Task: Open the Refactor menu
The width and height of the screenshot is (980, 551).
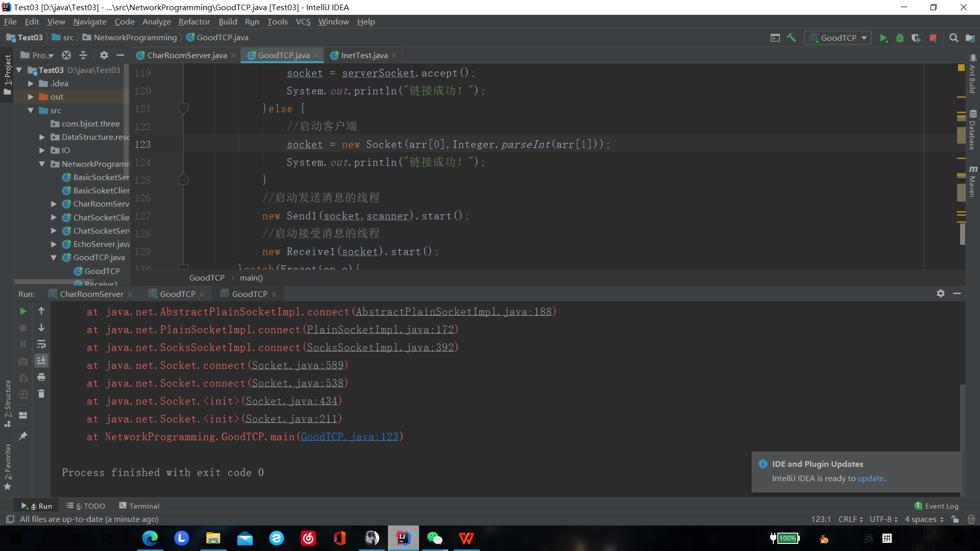Action: click(x=194, y=21)
